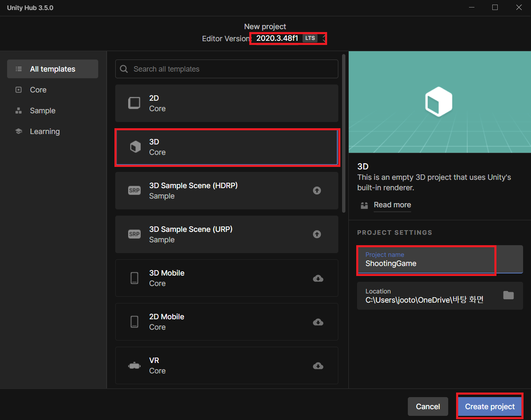This screenshot has height=420, width=531.
Task: Maximize the Unity Hub window
Action: click(x=495, y=7)
